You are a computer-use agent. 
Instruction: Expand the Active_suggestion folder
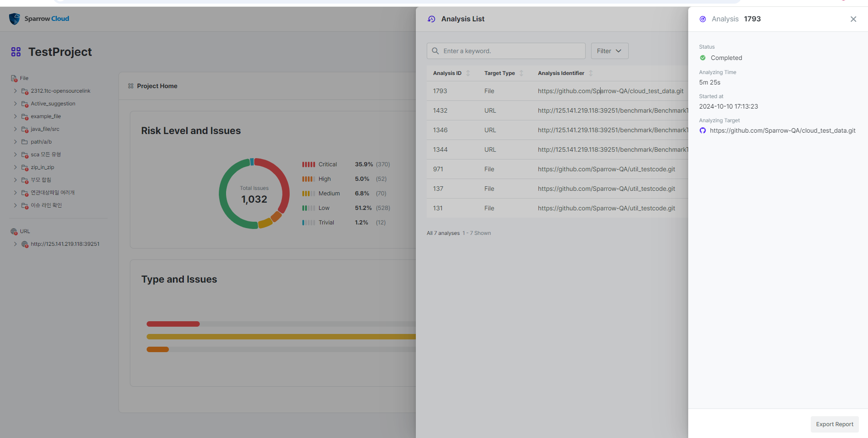tap(15, 104)
